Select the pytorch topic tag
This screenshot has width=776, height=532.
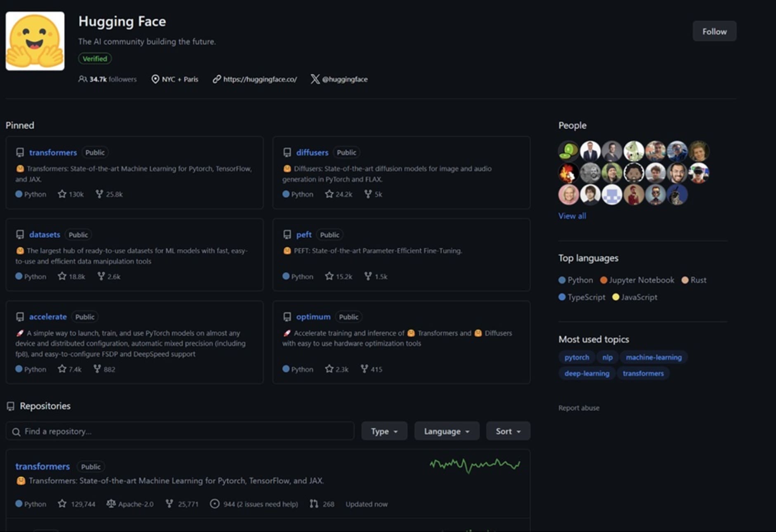576,357
